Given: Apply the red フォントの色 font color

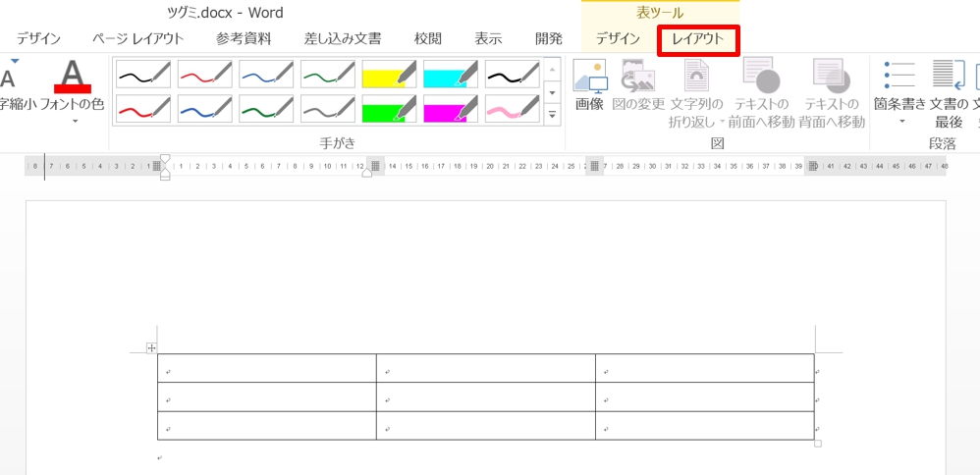Looking at the screenshot, I should click(73, 77).
